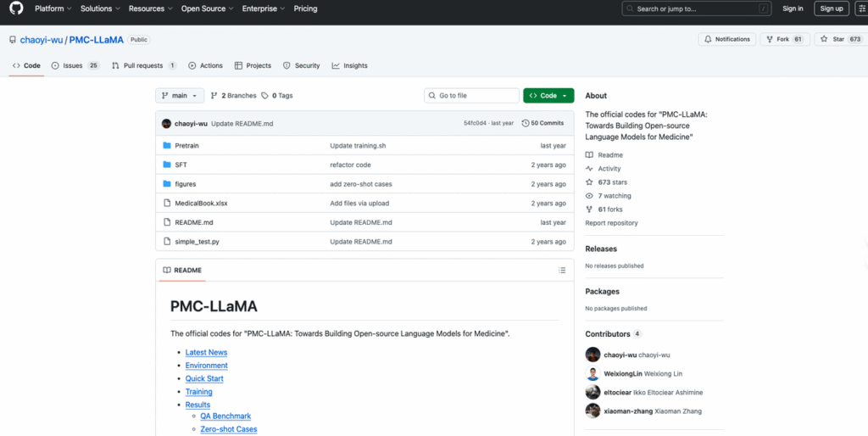Open the Activity link in About sidebar
Screen dimensions: 868x436
click(x=603, y=169)
